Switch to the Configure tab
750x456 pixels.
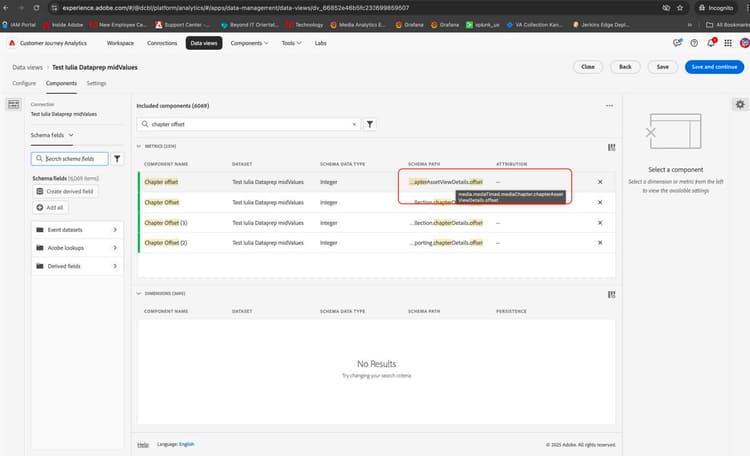click(x=24, y=83)
